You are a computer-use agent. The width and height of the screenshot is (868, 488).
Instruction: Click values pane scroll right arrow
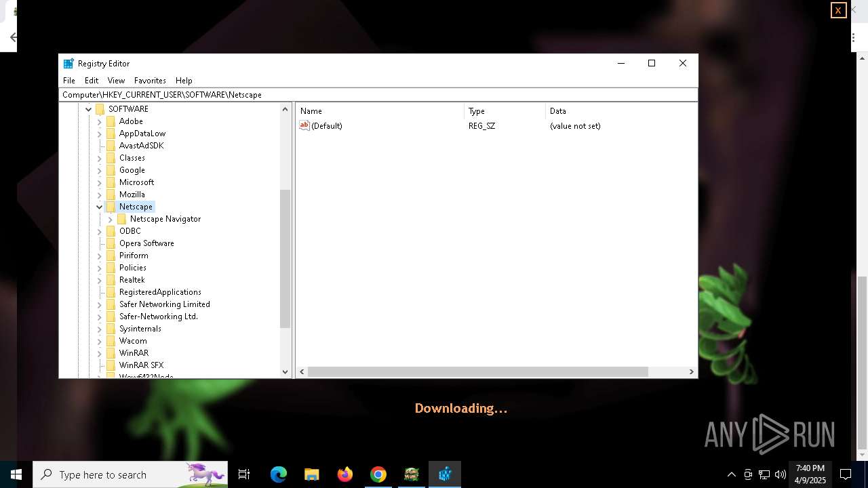[x=691, y=371]
